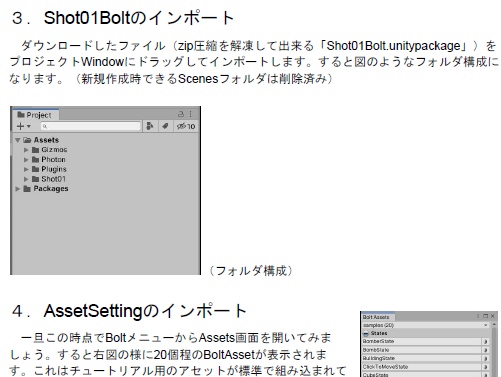This screenshot has height=377, width=501.
Task: Open the samples (20) dropdown
Action: point(426,325)
